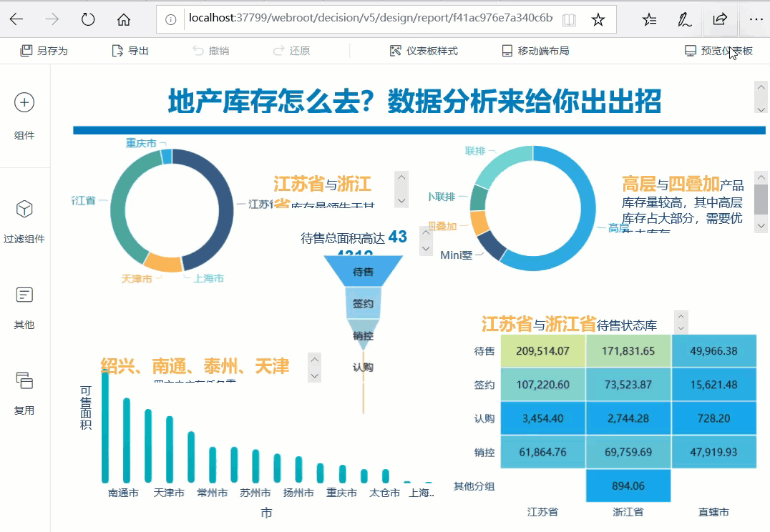Click heatmap cell 894.06
The image size is (770, 532).
pyautogui.click(x=628, y=486)
